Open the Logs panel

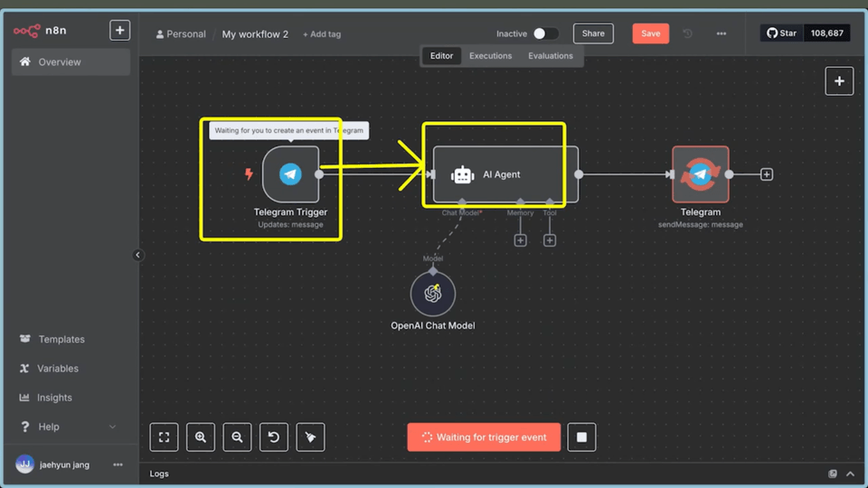point(159,474)
